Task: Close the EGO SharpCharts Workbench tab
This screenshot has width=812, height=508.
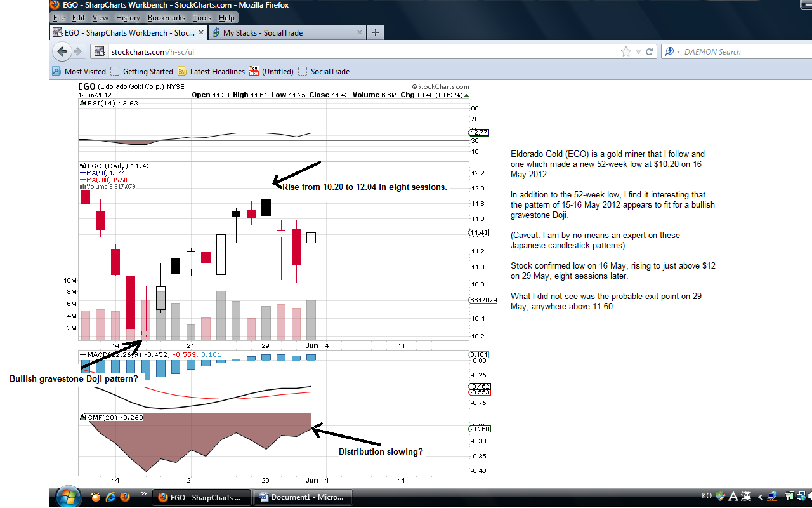Action: (x=200, y=32)
